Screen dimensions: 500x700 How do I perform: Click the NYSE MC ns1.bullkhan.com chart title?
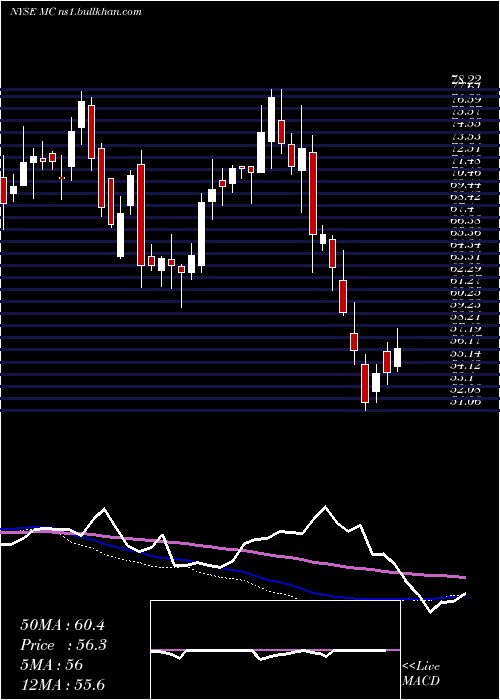click(x=75, y=11)
